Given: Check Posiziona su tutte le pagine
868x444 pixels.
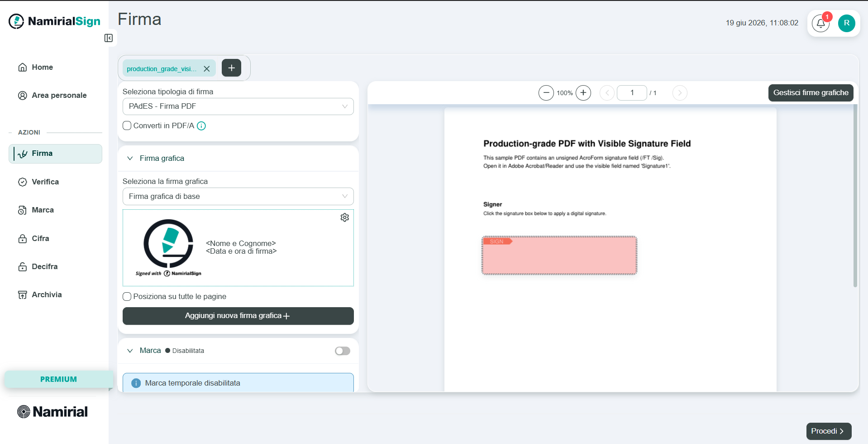Looking at the screenshot, I should coord(127,296).
